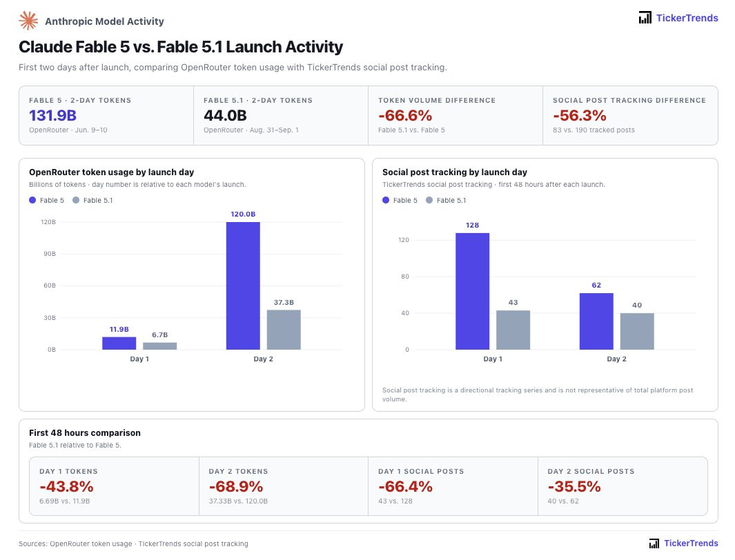Click the 131.9B Fable 5 token value

[52, 115]
